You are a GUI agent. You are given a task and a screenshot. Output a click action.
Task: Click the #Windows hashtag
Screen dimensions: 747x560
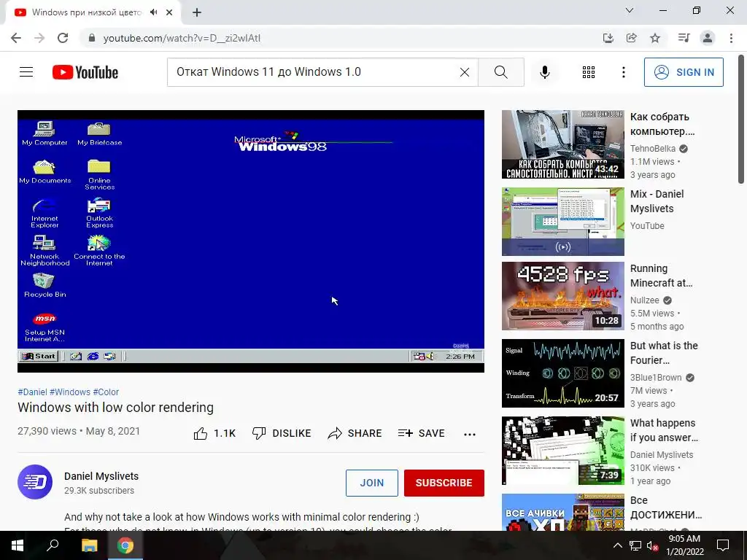pos(69,392)
